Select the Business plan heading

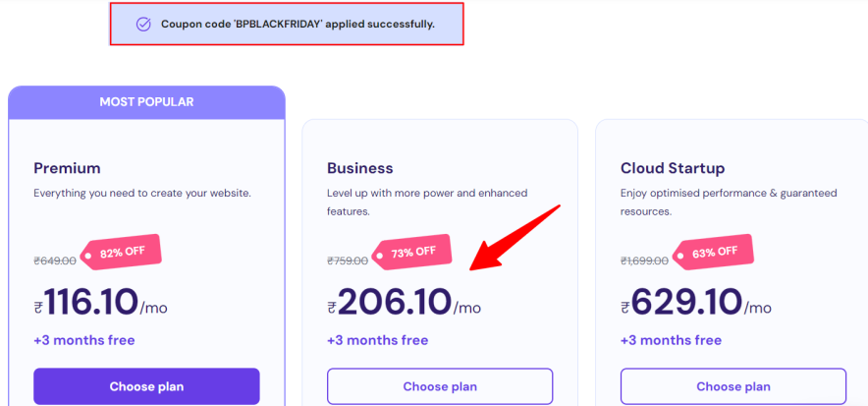tap(359, 168)
